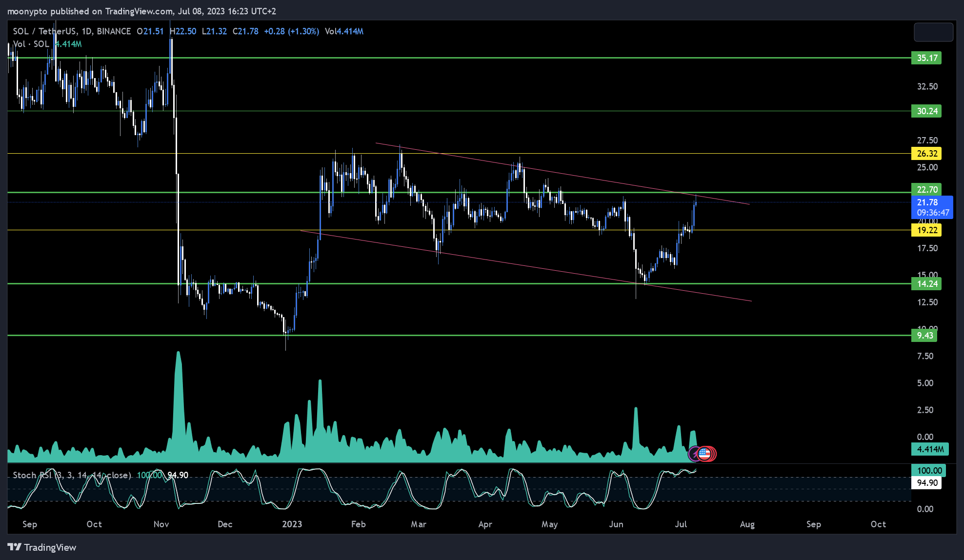Open the US flag economic event marker
This screenshot has width=964, height=560.
704,454
